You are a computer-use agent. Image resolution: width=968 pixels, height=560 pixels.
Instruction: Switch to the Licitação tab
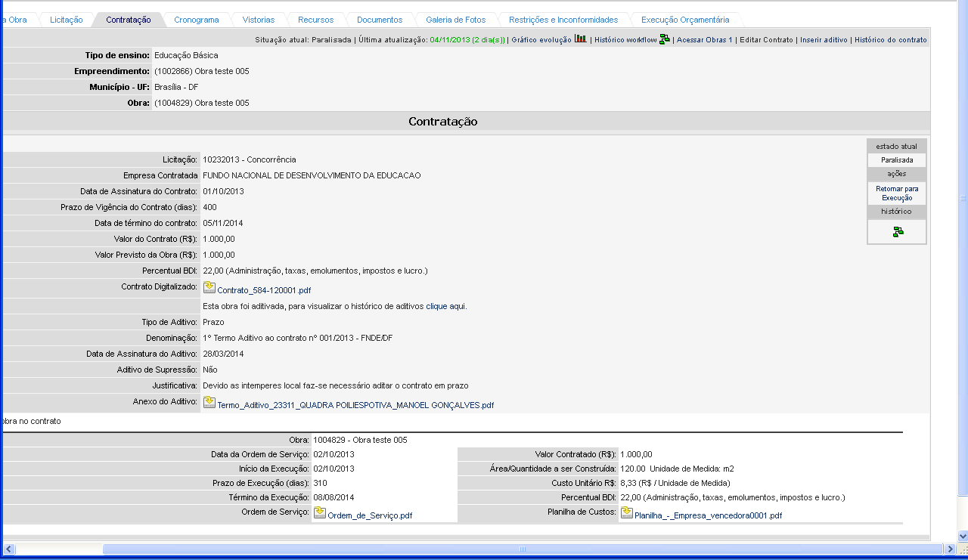click(67, 20)
